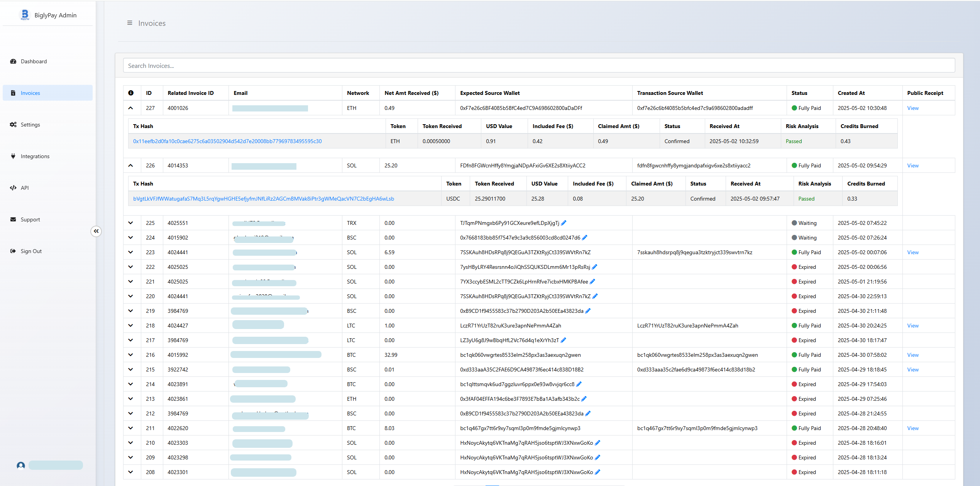View receipt for invoice 216
The width and height of the screenshot is (980, 486).
(913, 355)
